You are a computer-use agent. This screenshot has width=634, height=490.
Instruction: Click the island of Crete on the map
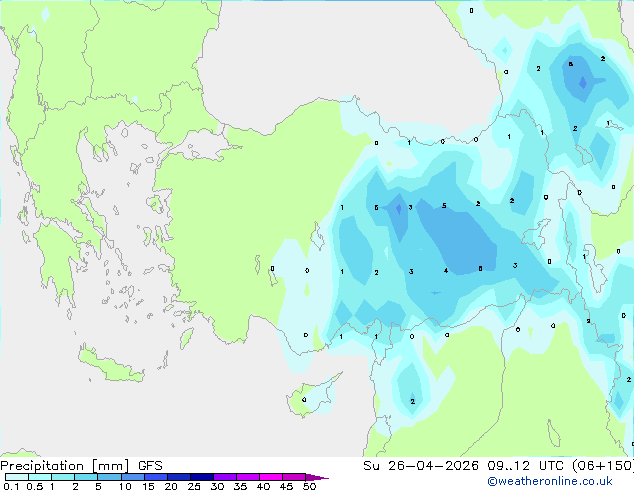tap(110, 365)
